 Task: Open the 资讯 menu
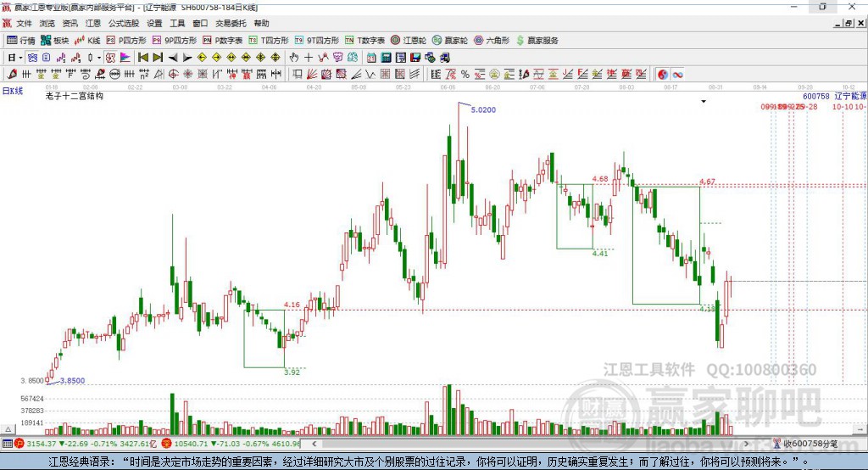tap(70, 23)
